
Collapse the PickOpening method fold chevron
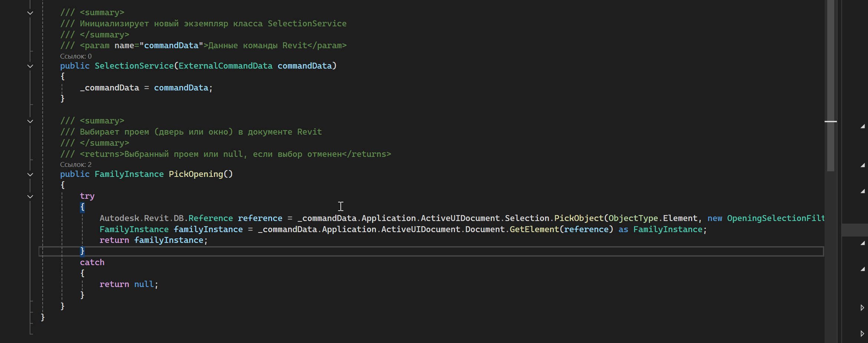[x=30, y=175]
